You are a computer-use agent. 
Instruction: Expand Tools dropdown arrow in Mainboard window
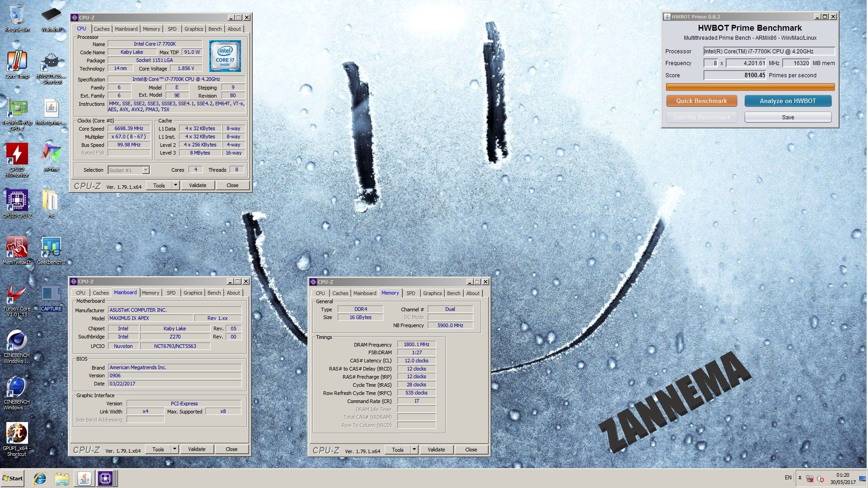pyautogui.click(x=175, y=449)
